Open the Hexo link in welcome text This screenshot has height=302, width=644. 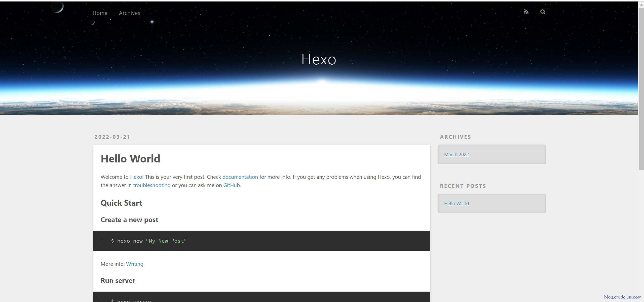(x=136, y=177)
